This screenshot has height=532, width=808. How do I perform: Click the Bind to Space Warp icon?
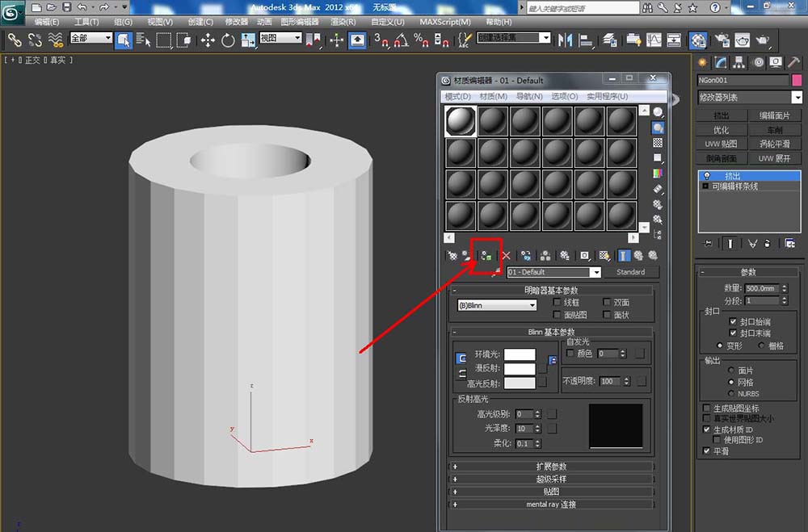[x=55, y=40]
